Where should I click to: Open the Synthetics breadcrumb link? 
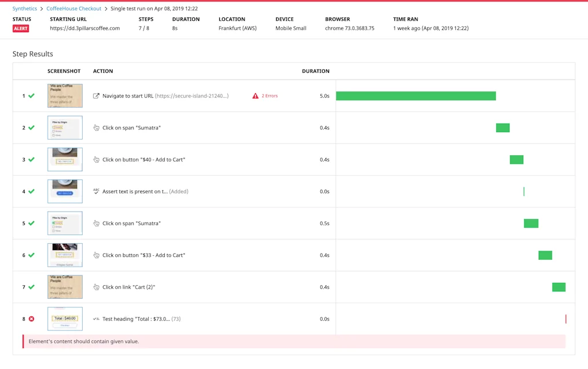point(24,9)
